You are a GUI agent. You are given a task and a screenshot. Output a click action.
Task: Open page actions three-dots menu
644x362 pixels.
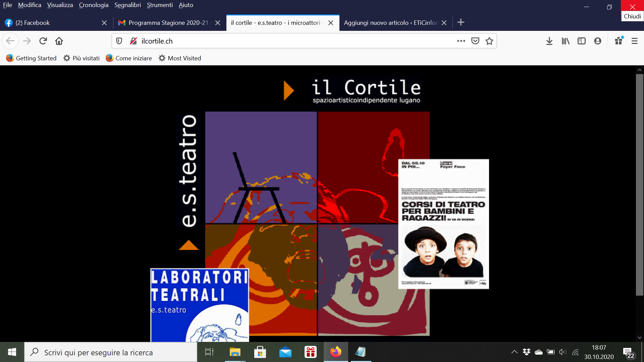point(461,41)
